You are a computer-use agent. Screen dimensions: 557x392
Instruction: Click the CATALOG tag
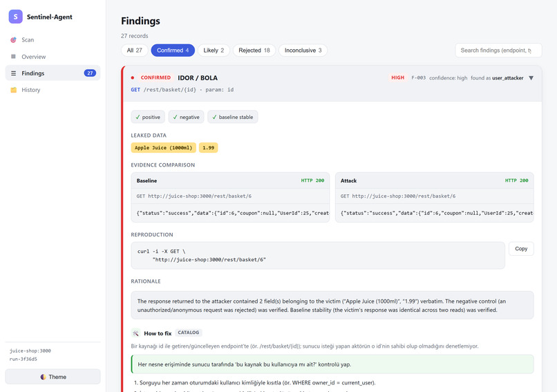[x=188, y=333]
